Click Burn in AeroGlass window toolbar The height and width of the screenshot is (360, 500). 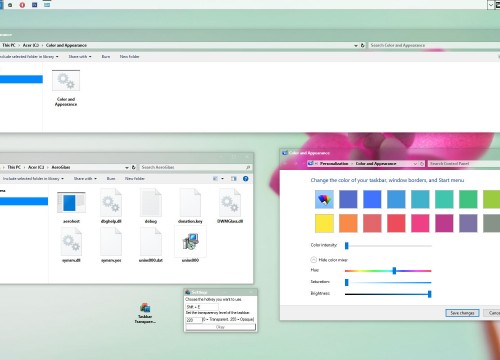pyautogui.click(x=111, y=179)
